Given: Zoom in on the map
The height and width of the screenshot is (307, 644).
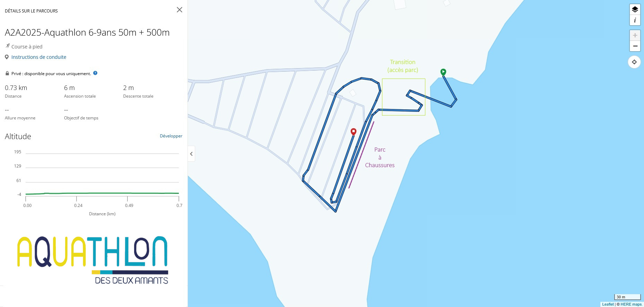Looking at the screenshot, I should [635, 35].
